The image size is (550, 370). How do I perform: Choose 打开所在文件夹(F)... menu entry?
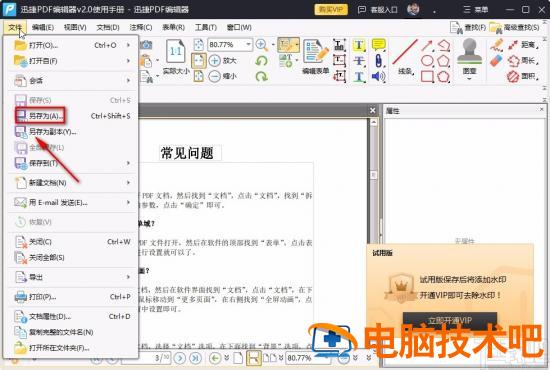(70, 348)
